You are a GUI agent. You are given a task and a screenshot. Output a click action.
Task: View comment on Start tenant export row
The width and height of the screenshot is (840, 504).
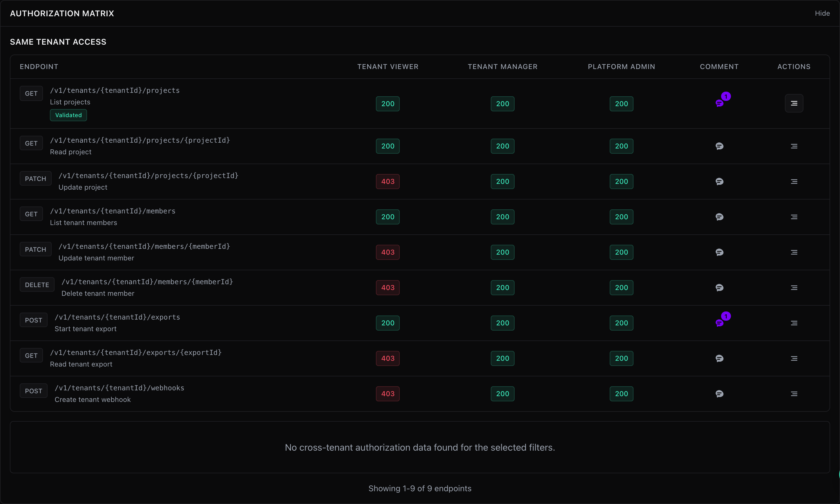(719, 323)
